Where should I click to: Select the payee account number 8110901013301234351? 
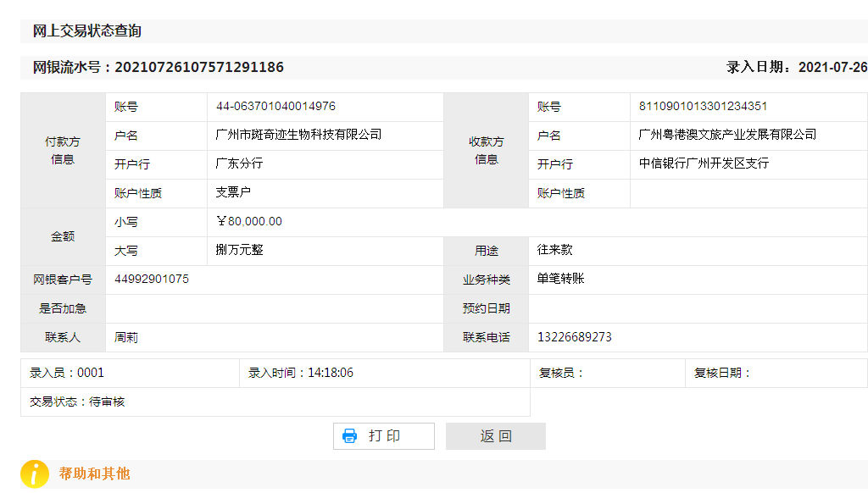point(703,107)
